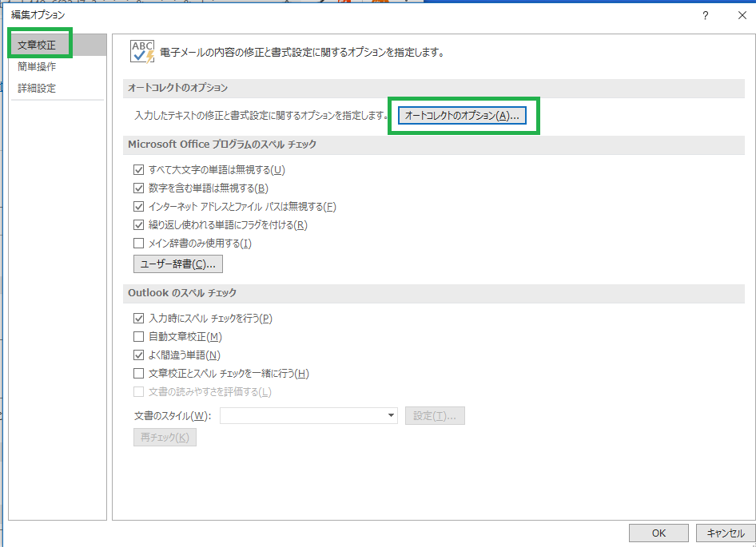Click the オートコレクトのオプション section heading

click(x=177, y=88)
